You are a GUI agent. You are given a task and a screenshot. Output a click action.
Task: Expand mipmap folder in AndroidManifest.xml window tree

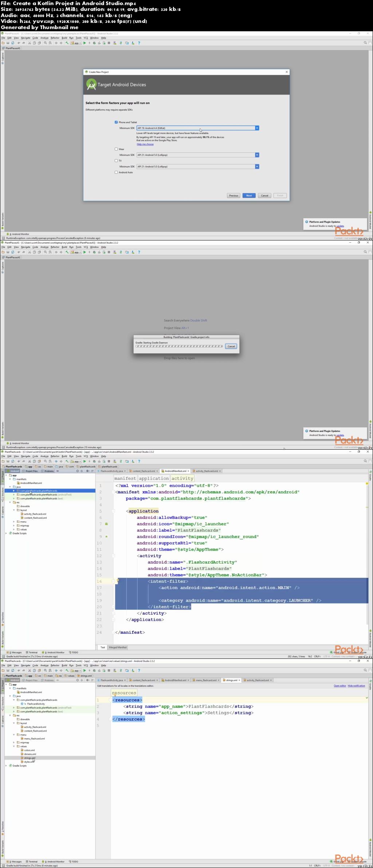coord(14,526)
